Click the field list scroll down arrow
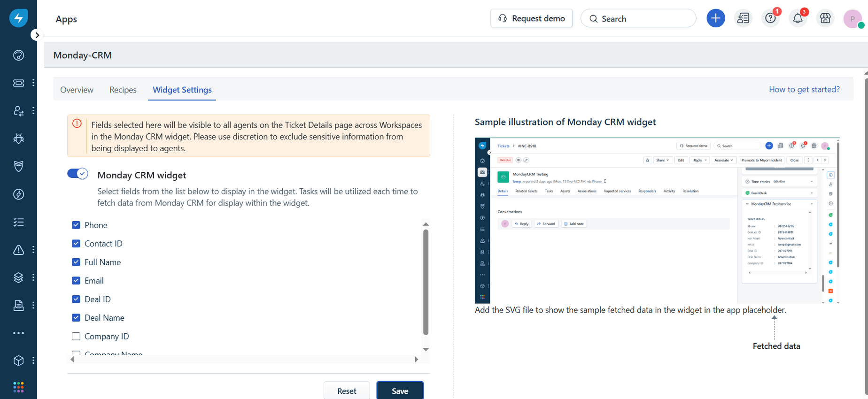The image size is (868, 399). pyautogui.click(x=426, y=350)
